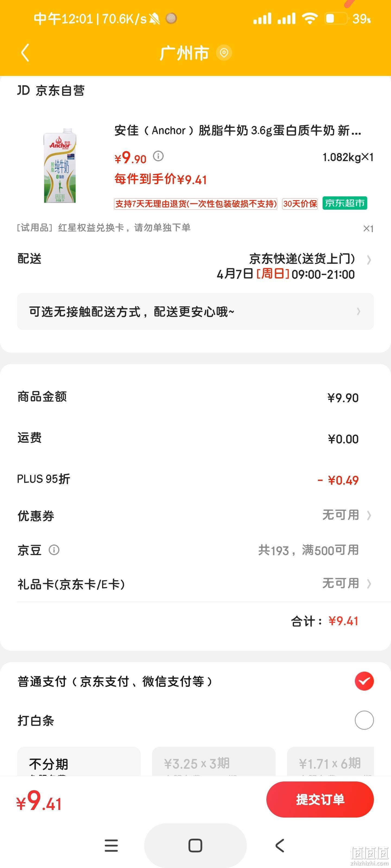Select 普通支付 payment radio button
This screenshot has height=868, width=391.
pos(364,681)
